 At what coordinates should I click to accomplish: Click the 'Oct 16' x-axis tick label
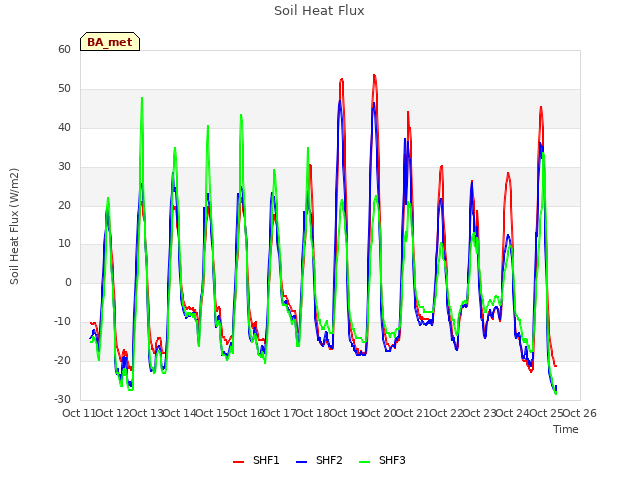tap(247, 413)
